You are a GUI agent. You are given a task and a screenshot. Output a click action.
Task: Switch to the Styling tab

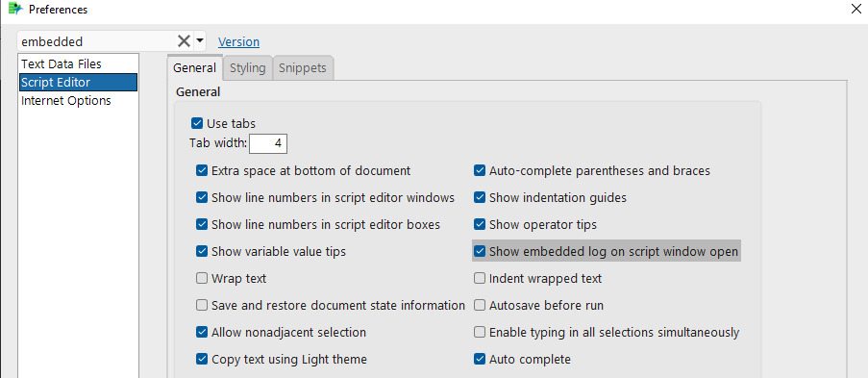247,68
